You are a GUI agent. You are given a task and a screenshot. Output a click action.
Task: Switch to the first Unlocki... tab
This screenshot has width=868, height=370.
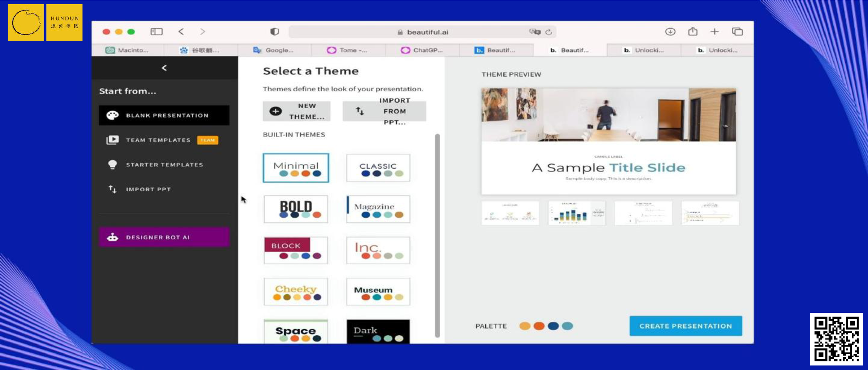click(644, 50)
